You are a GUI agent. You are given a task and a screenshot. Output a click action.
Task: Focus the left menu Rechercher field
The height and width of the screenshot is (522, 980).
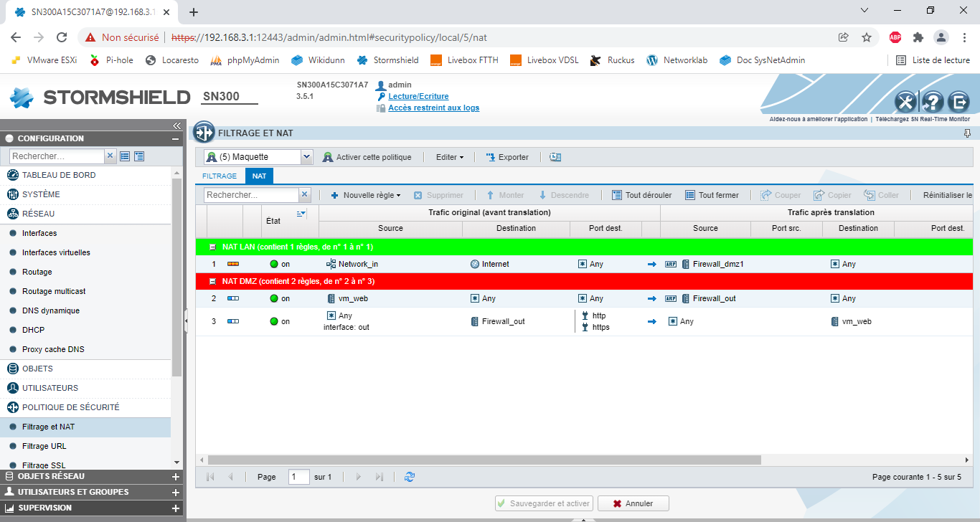pos(57,156)
